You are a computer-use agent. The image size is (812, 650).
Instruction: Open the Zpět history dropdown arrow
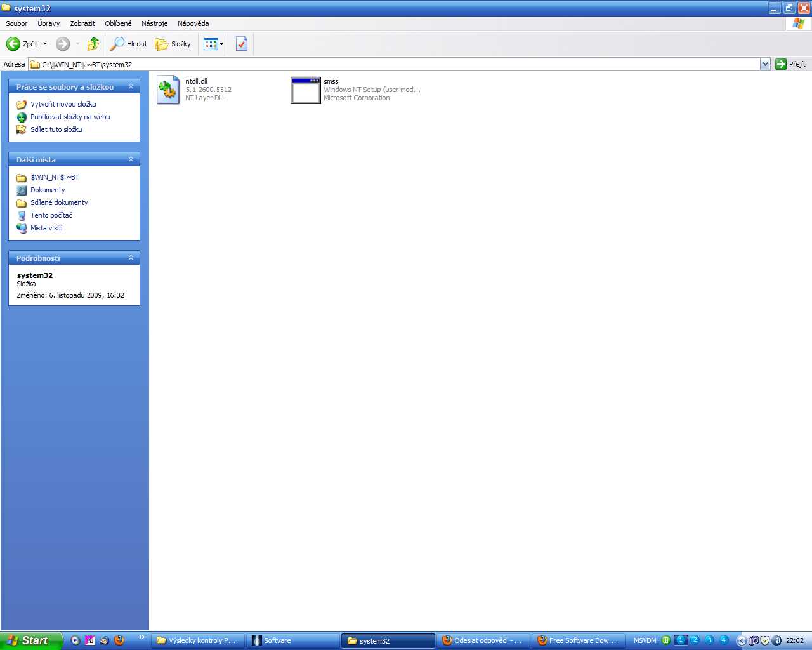coord(45,44)
